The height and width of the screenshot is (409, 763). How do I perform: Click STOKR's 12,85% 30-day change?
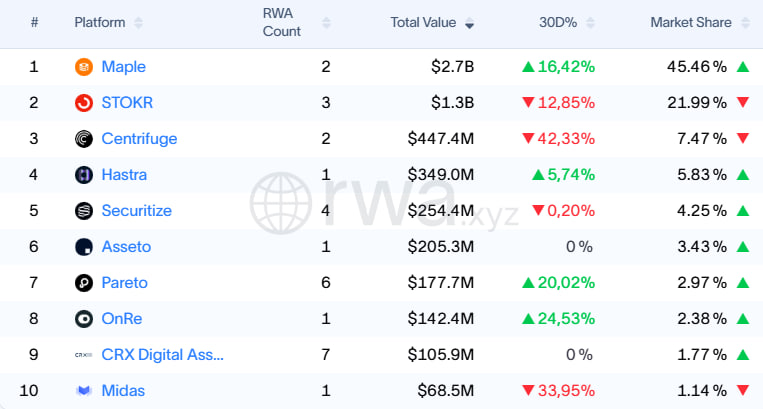click(x=558, y=103)
